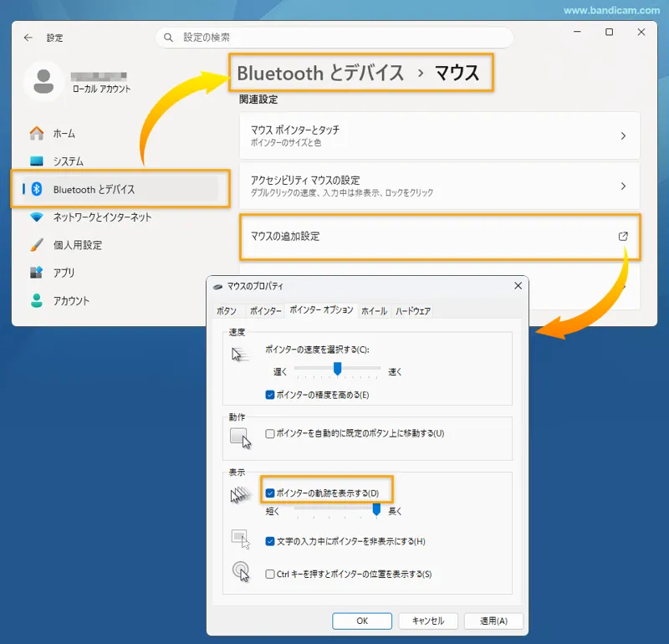Click ローカル アカウント text under profile
This screenshot has width=669, height=644.
pyautogui.click(x=101, y=89)
